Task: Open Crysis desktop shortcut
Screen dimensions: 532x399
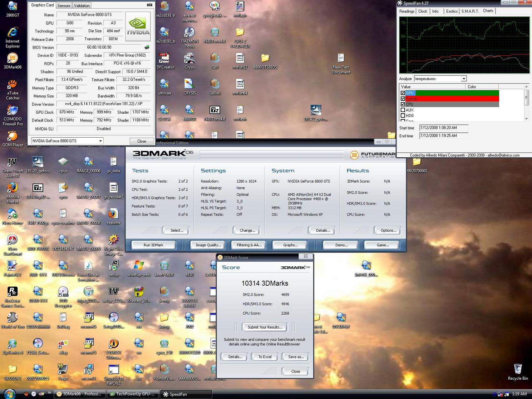Action: point(189,61)
